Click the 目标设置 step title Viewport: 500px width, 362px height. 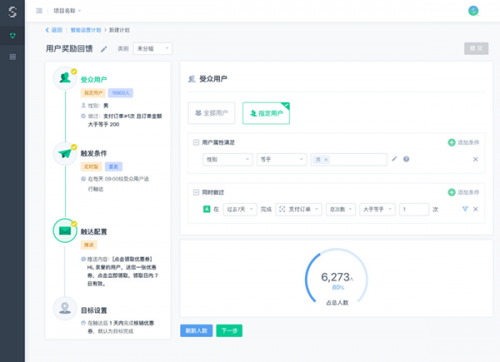(94, 310)
